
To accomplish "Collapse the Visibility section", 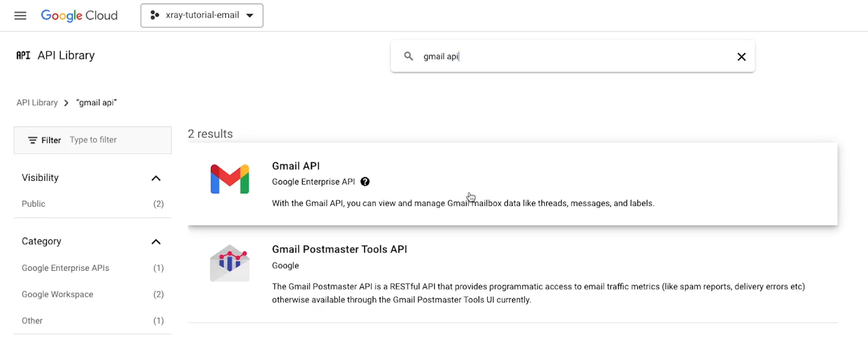I will 156,178.
